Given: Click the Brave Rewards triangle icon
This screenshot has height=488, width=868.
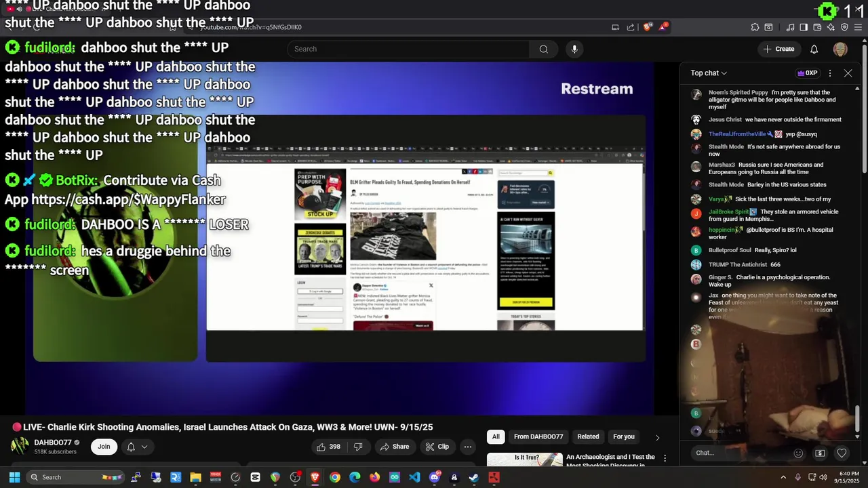Looking at the screenshot, I should pos(663,27).
